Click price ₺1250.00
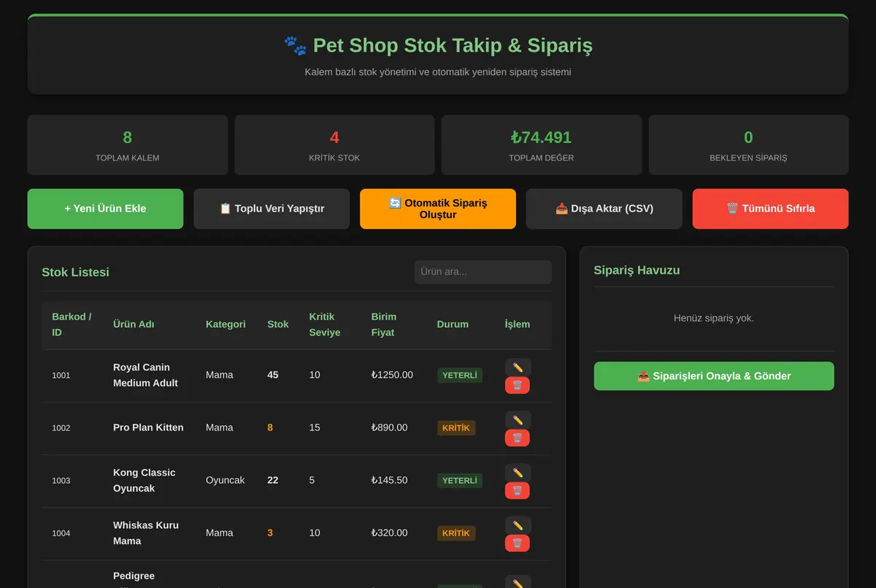 click(x=392, y=375)
